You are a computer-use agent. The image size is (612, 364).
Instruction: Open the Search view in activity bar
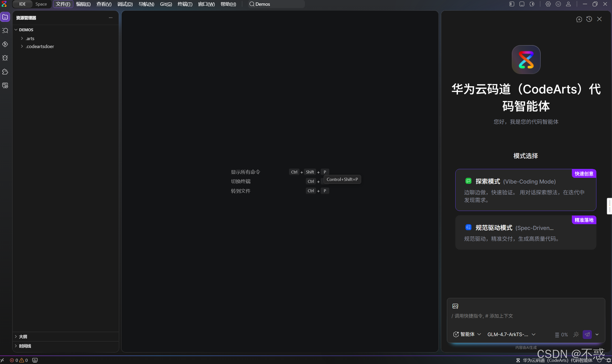click(x=5, y=31)
